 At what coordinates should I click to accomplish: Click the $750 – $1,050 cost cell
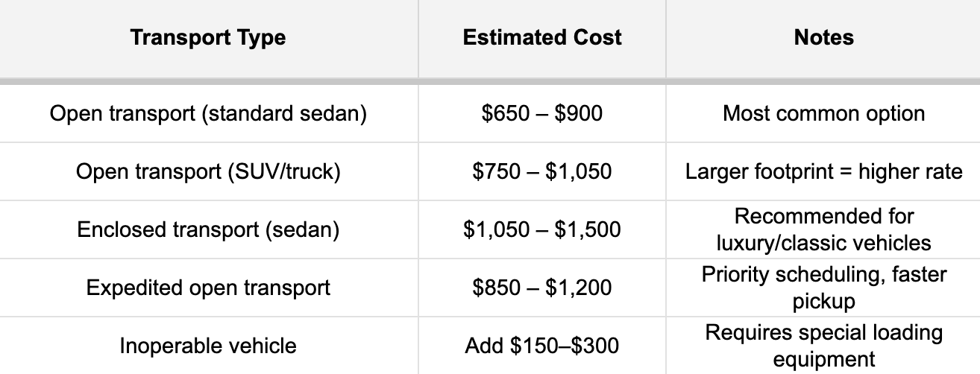[542, 171]
